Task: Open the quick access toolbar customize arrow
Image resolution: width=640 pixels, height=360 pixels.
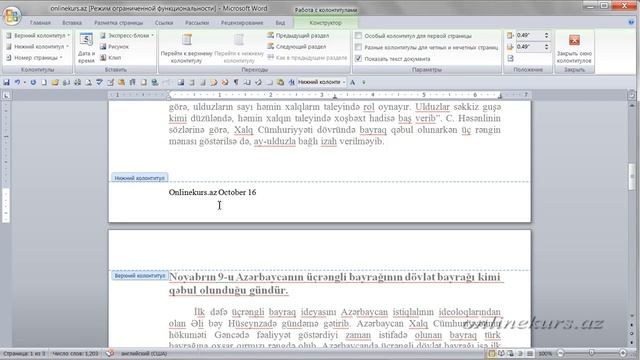Action: pyautogui.click(x=364, y=82)
